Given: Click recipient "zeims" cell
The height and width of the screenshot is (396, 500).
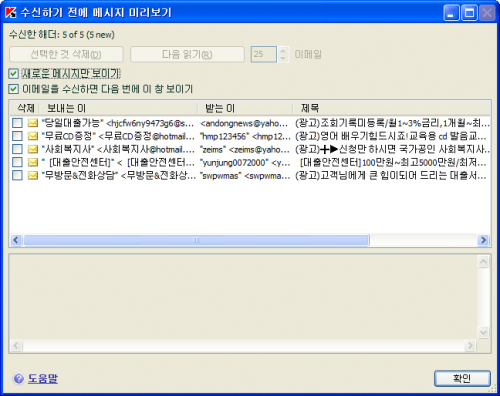Looking at the screenshot, I should click(245, 149).
